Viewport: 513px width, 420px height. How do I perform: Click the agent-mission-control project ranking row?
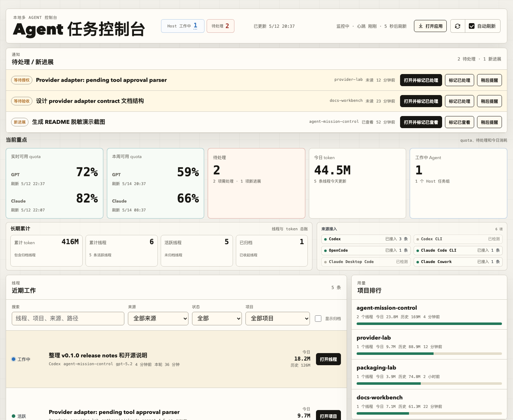[x=429, y=315]
